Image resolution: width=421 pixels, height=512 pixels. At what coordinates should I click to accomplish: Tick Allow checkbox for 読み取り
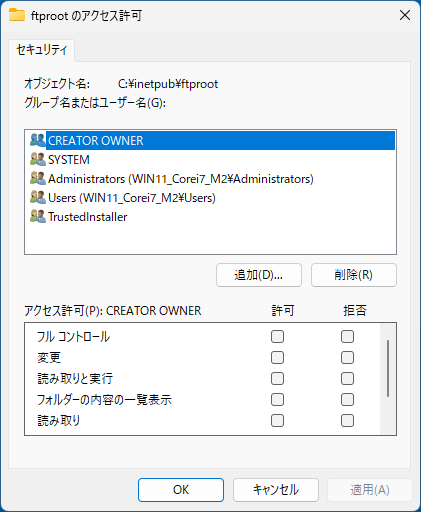click(x=277, y=421)
